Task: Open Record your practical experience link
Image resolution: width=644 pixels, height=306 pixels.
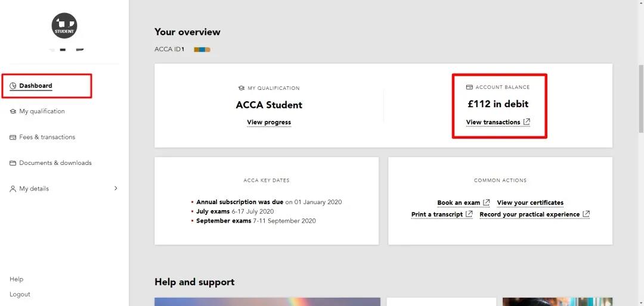Action: (530, 214)
